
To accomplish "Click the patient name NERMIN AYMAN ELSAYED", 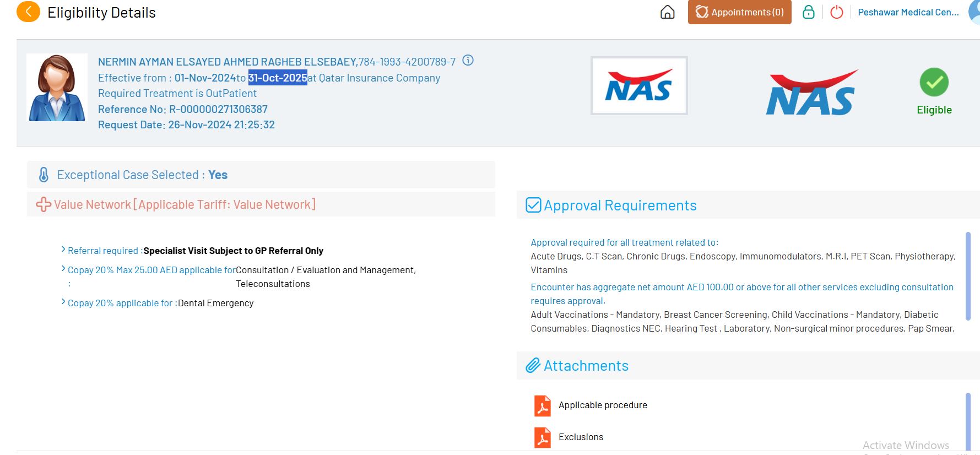I will point(228,62).
